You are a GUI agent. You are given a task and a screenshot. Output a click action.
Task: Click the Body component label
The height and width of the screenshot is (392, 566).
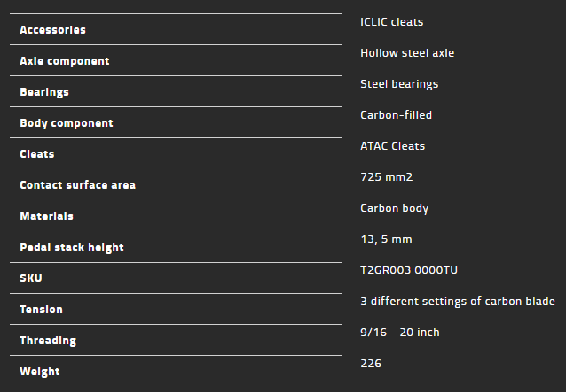coord(67,123)
